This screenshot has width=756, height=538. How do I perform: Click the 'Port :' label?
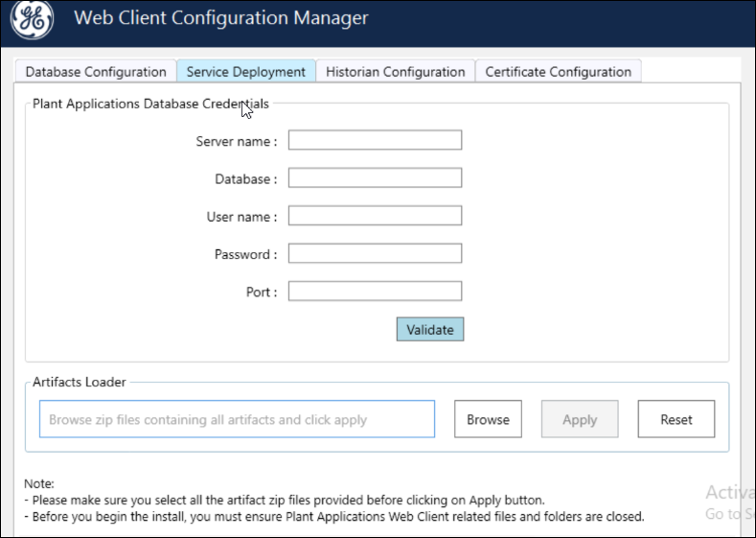coord(262,292)
